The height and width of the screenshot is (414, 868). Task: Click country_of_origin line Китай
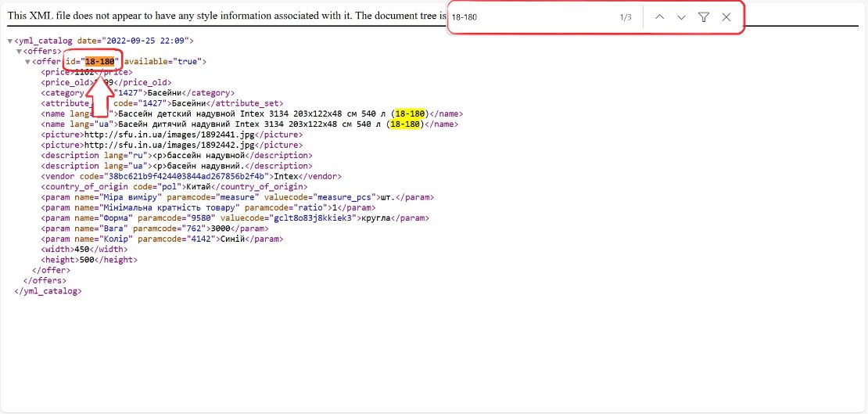pos(174,187)
